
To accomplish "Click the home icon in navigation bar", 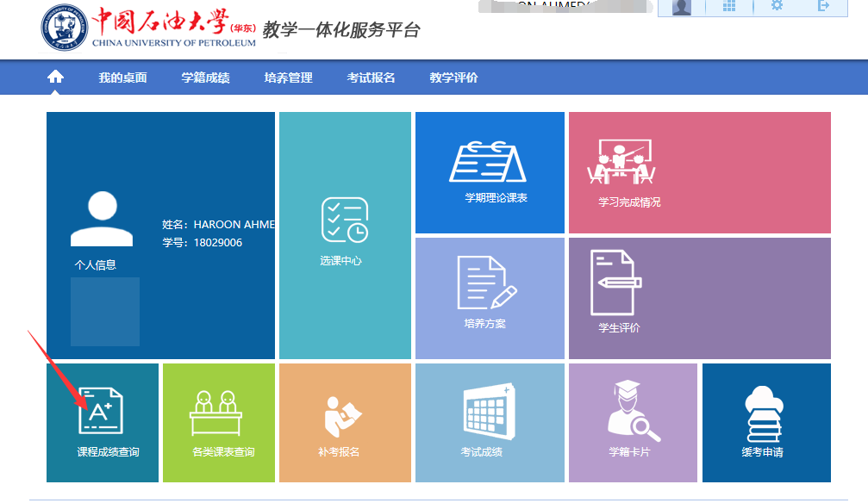I will coord(56,78).
